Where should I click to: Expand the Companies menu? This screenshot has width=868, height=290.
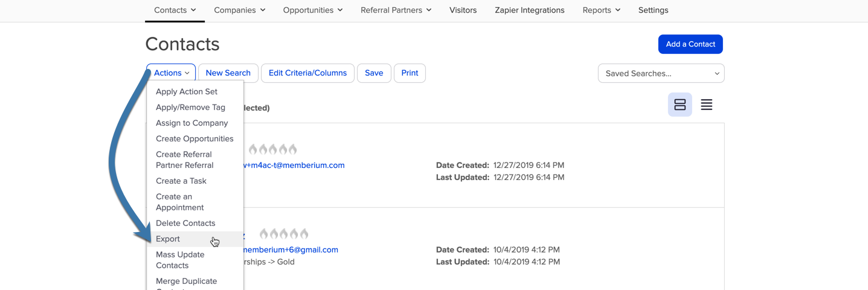point(239,10)
